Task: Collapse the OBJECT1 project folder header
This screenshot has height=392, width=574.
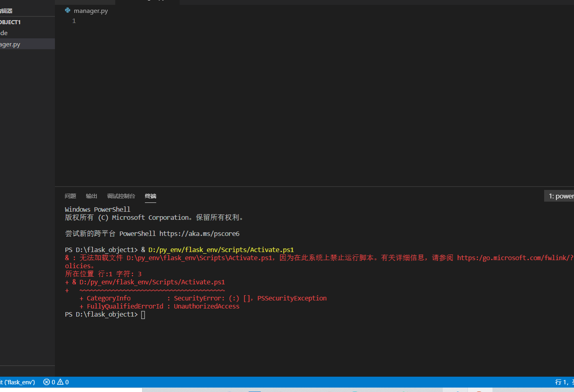Action: coord(27,22)
